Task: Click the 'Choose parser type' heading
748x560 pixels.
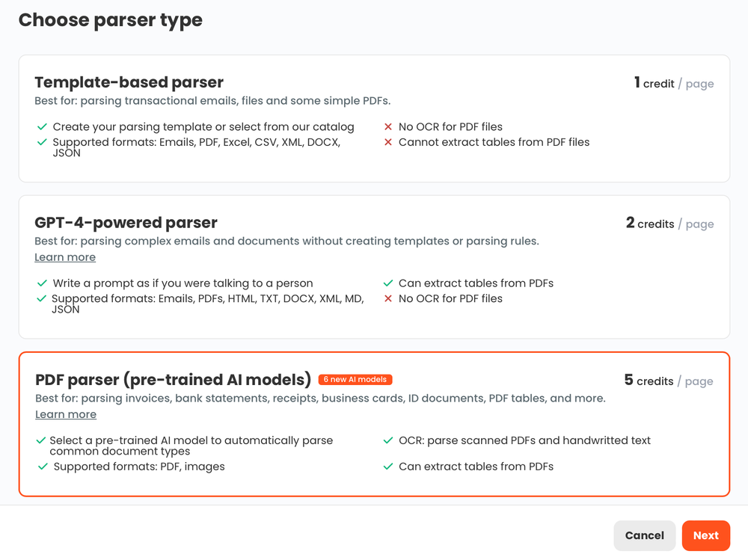Action: [111, 20]
